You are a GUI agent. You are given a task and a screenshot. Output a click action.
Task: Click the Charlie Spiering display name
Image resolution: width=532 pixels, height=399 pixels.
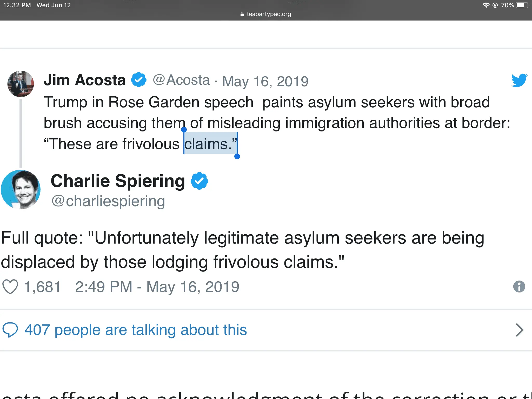click(x=118, y=181)
